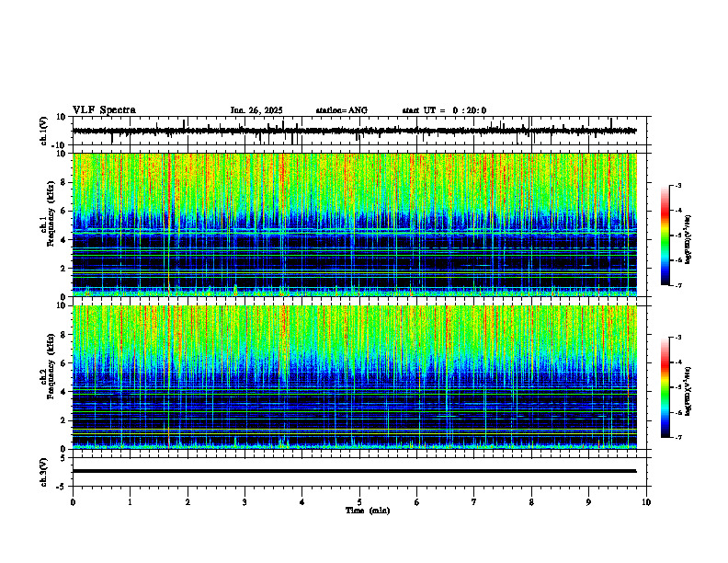Click the log(PSD) label beside ch.2 color bar
The width and height of the screenshot is (728, 563).
tap(688, 391)
